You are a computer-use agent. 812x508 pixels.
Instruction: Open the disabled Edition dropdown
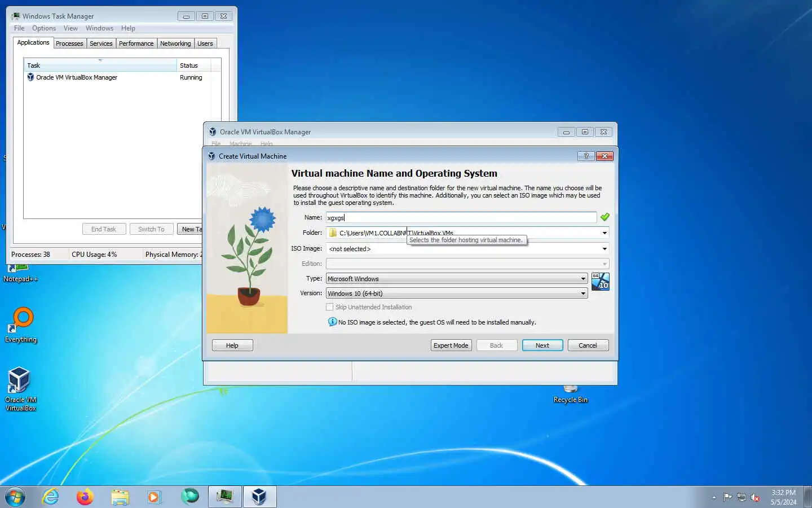pos(467,264)
